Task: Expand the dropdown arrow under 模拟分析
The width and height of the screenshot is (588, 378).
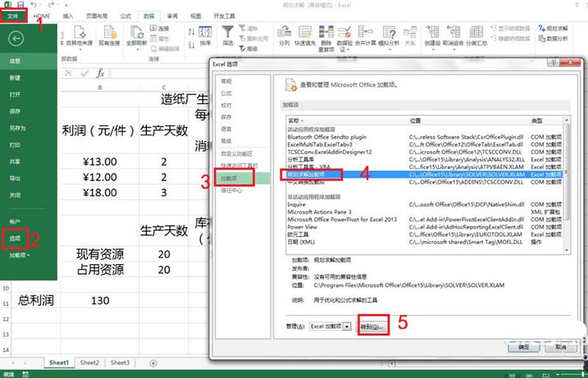Action: click(389, 49)
